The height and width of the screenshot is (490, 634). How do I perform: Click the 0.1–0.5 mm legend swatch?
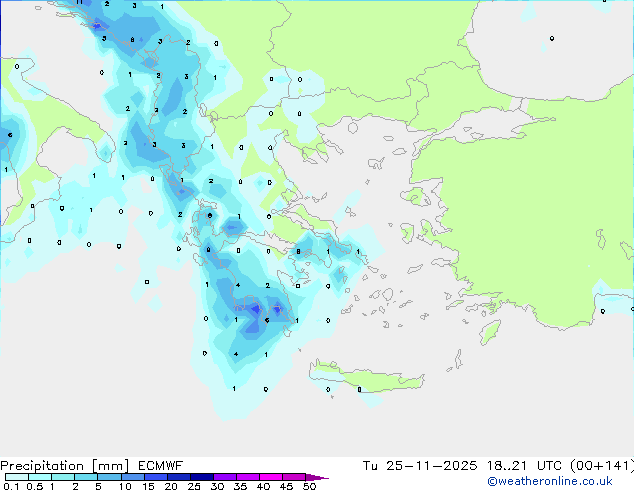coord(17,477)
